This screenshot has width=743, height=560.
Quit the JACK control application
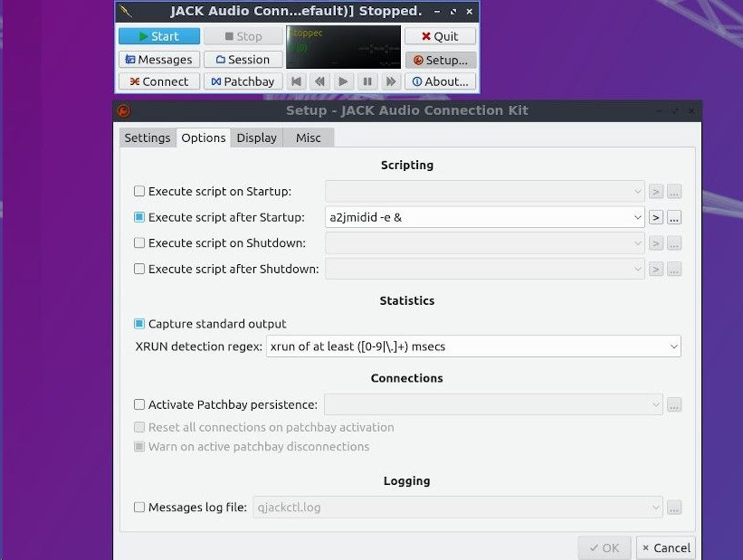tap(440, 36)
